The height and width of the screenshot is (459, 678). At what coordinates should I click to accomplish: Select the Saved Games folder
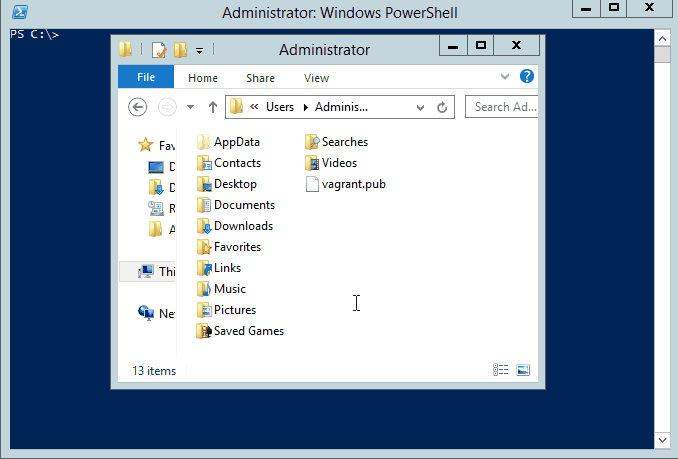click(x=240, y=331)
